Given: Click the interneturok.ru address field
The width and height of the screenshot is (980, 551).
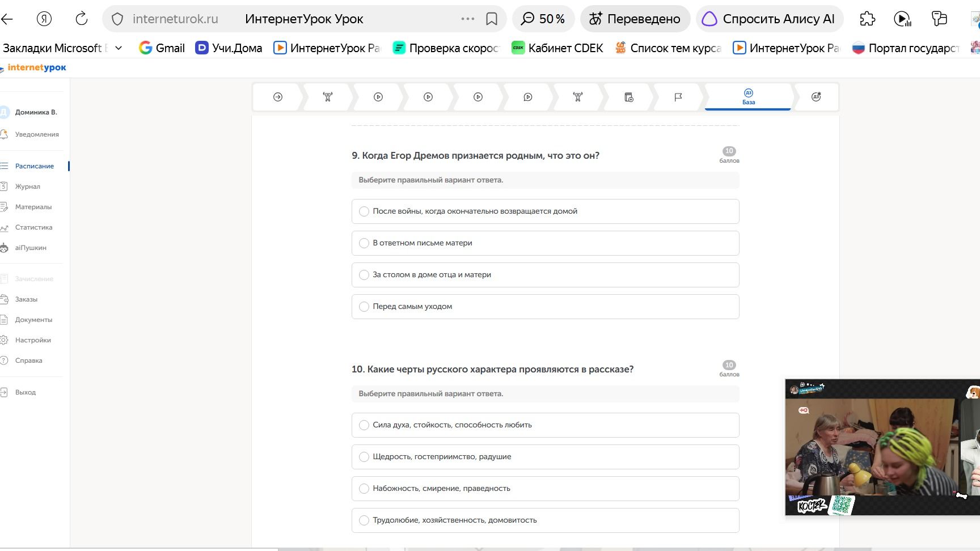Looking at the screenshot, I should point(175,19).
